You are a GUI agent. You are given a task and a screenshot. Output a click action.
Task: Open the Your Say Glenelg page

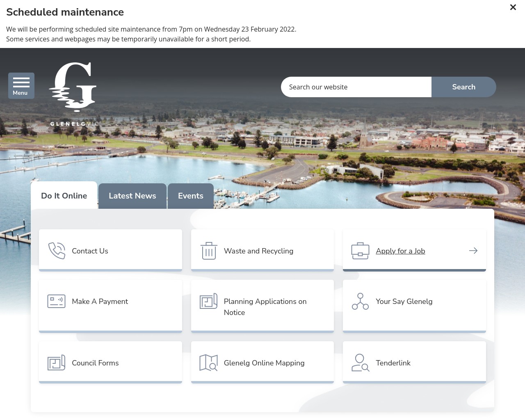tap(404, 301)
